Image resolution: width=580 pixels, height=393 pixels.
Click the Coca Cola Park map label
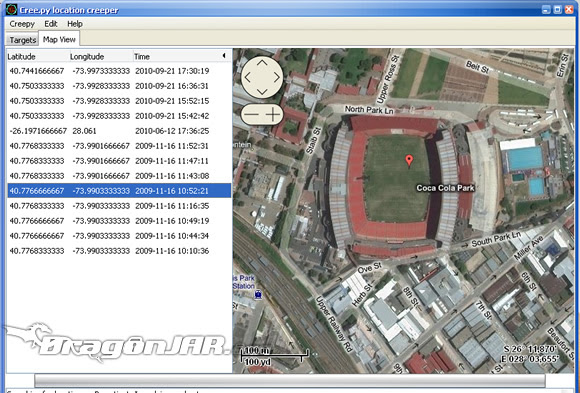coord(445,188)
